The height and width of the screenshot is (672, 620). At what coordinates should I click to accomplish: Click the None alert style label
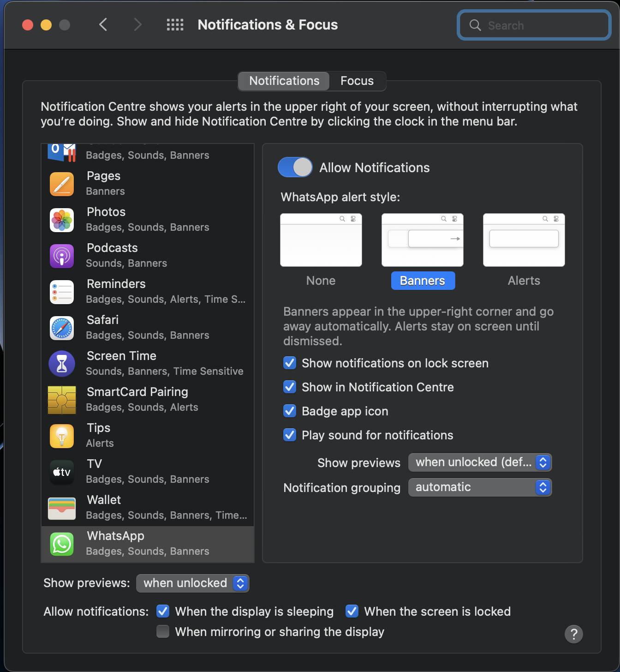(x=321, y=281)
